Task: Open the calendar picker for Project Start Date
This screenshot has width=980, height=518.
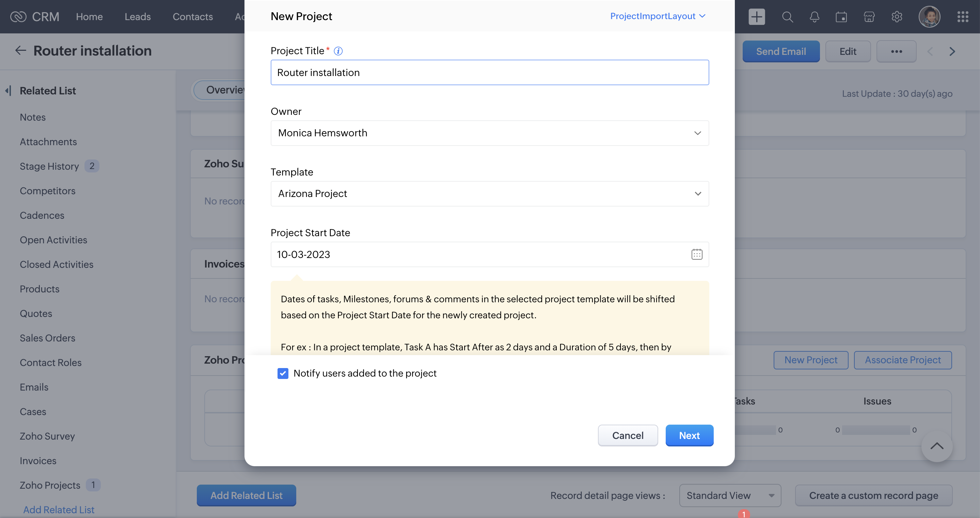Action: (697, 254)
